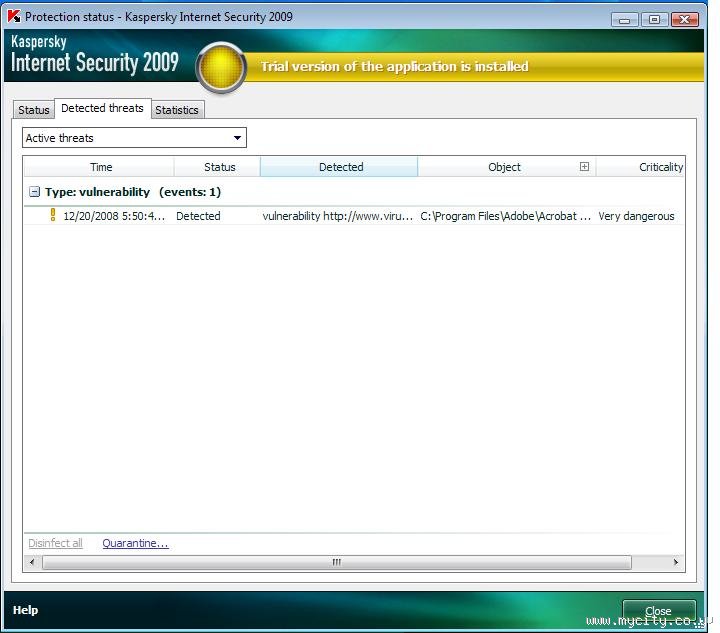This screenshot has width=720, height=633.
Task: Close the window with red X
Action: click(x=685, y=19)
